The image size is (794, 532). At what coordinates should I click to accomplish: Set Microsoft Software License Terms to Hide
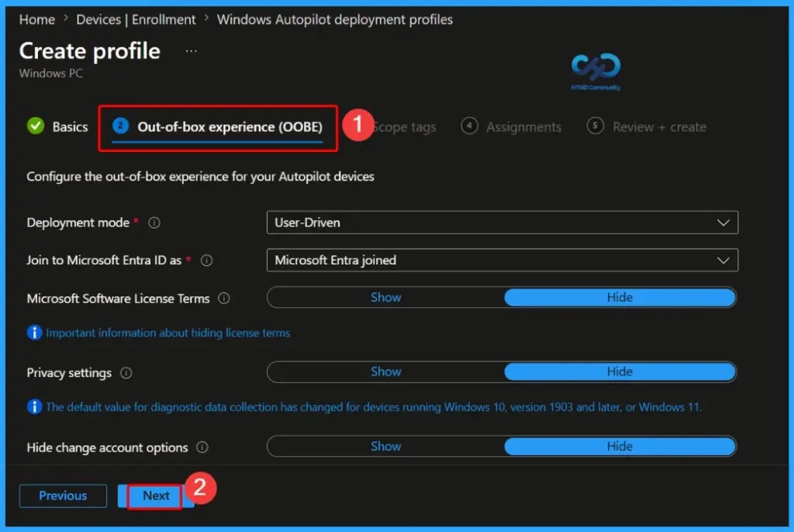620,298
